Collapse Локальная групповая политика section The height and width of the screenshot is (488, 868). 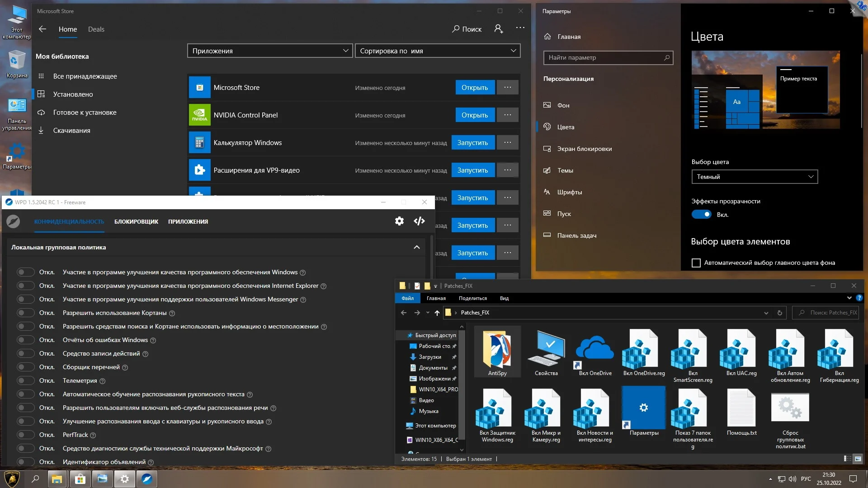coord(416,247)
